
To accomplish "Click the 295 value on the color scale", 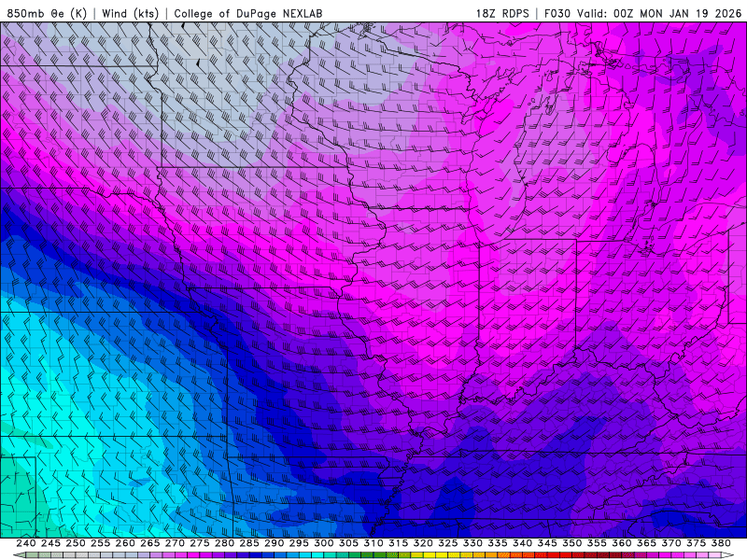I will 299,543.
